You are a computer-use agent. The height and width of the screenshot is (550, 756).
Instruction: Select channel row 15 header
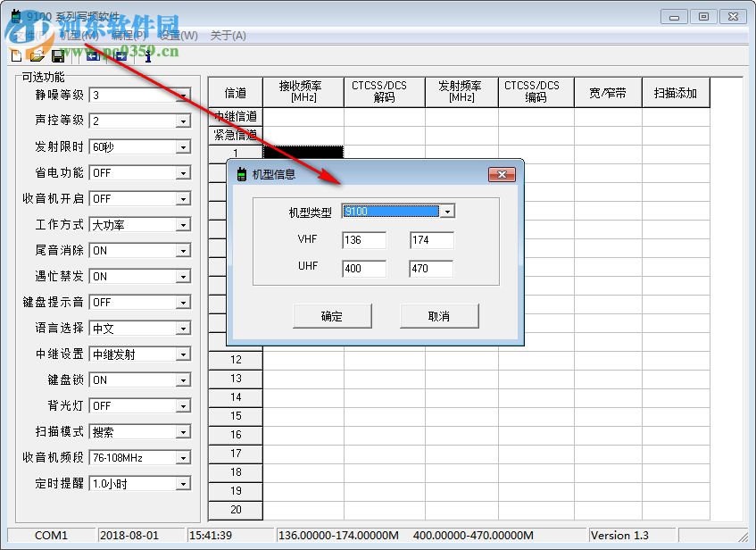point(236,416)
